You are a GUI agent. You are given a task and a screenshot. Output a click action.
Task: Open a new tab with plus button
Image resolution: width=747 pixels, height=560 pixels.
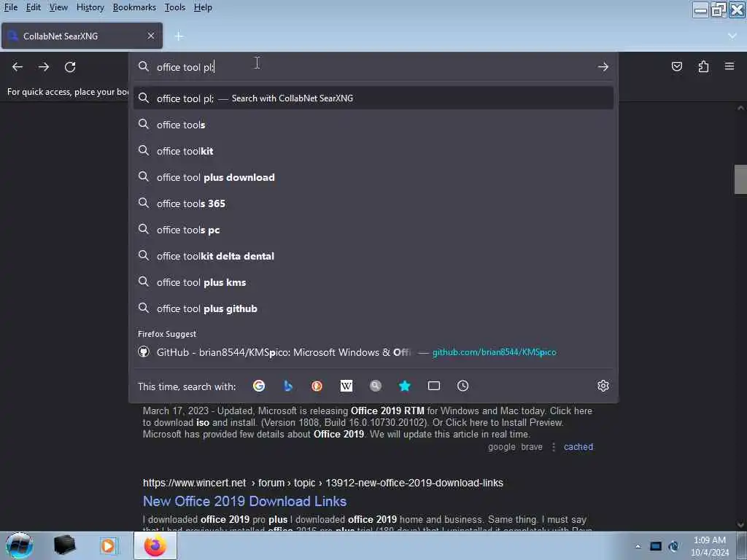click(x=179, y=36)
